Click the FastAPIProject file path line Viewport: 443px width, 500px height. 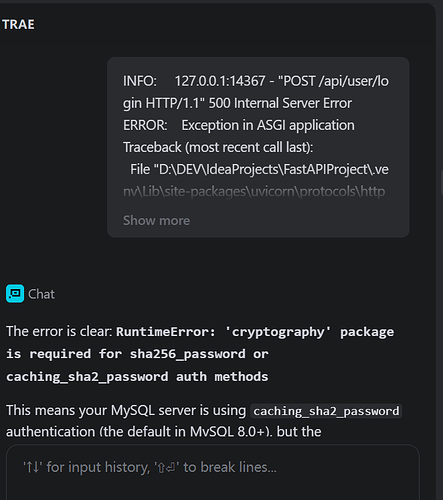(x=259, y=169)
